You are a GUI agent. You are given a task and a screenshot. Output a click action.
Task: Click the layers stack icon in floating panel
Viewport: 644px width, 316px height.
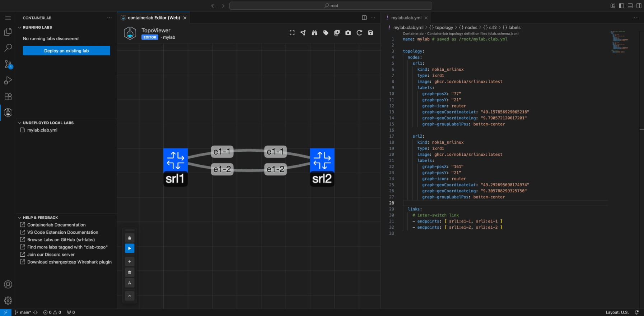(130, 272)
